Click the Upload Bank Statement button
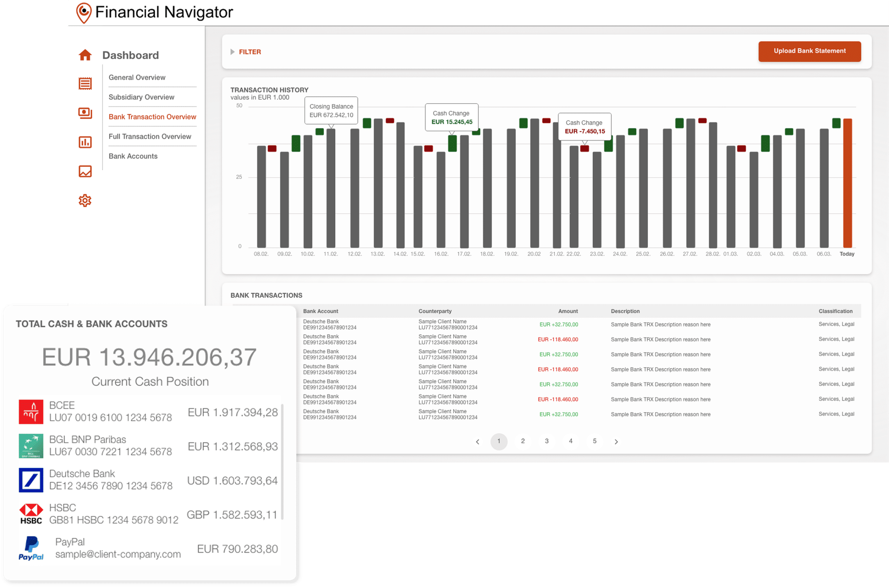The height and width of the screenshot is (588, 889). (809, 51)
